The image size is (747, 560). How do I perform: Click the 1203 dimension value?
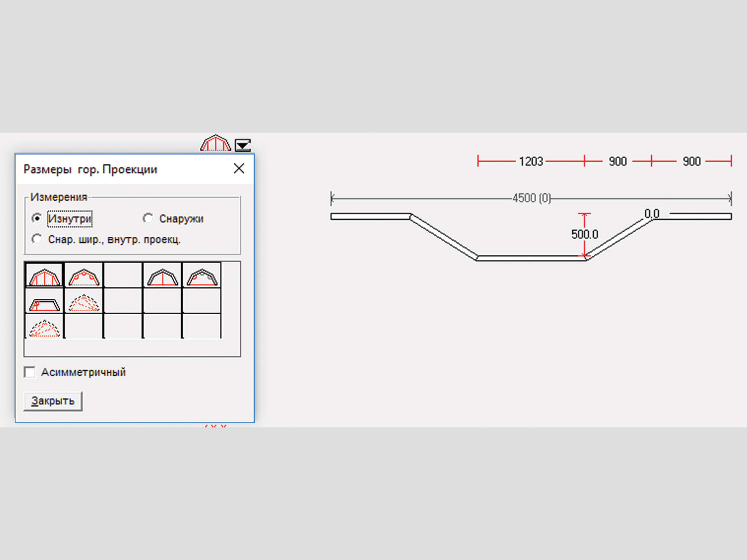531,161
